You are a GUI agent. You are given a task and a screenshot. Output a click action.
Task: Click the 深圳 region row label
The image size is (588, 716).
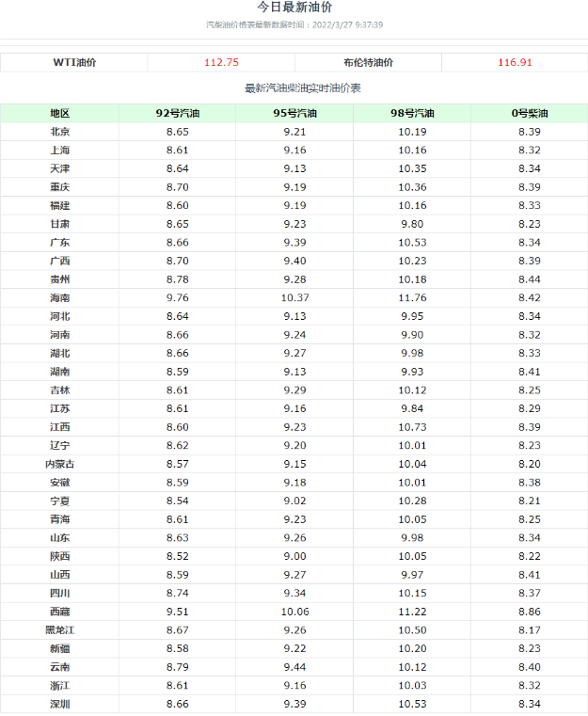pos(60,704)
